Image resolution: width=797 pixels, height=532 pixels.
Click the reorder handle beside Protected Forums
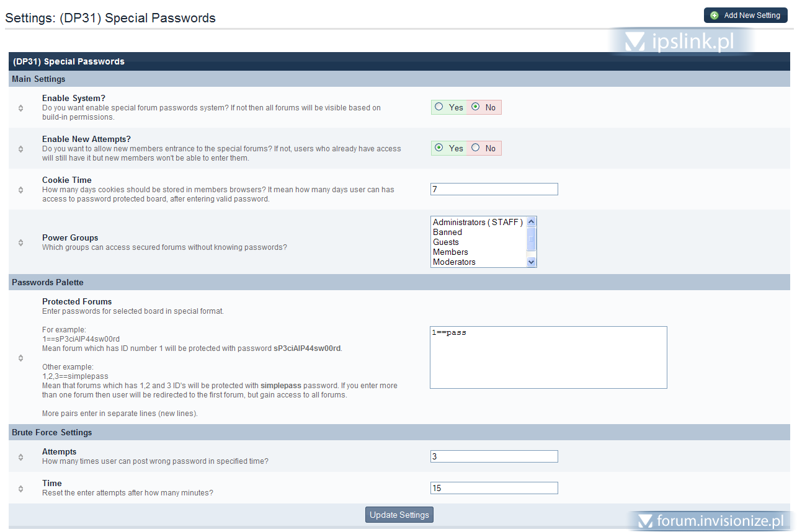[x=20, y=358]
